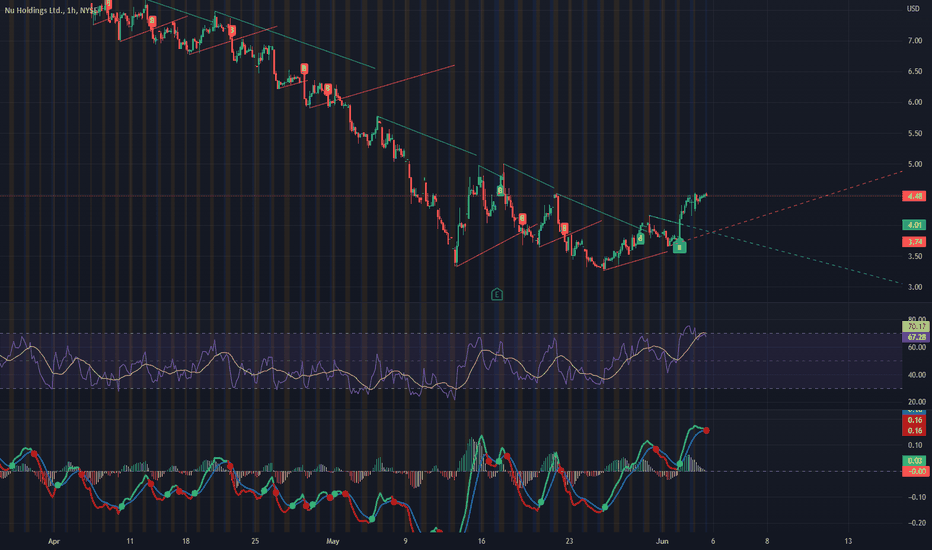
Task: Click the -0.20 MACD axis tick
Action: pos(917,523)
